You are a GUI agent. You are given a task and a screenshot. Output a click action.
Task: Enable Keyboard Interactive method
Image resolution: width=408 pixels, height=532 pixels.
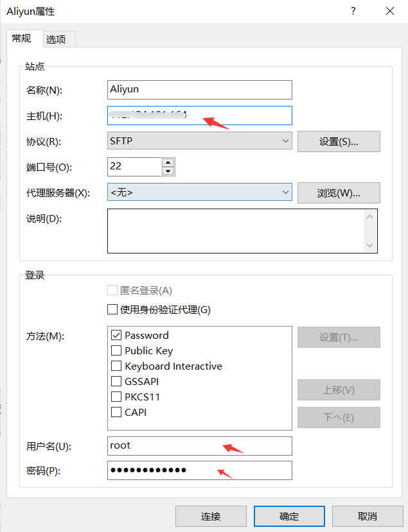[116, 366]
